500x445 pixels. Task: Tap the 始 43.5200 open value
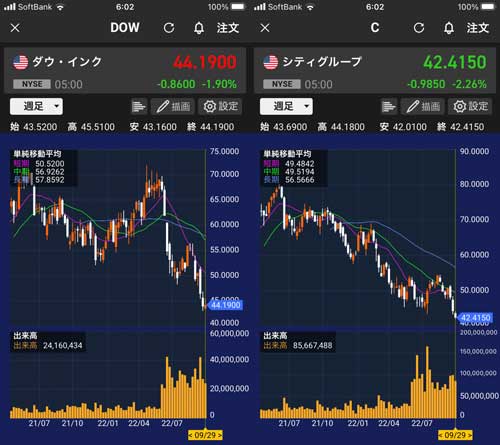33,127
